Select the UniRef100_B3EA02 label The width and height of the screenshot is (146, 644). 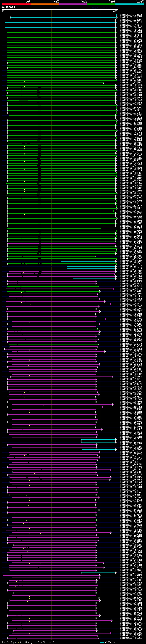[x=131, y=329]
